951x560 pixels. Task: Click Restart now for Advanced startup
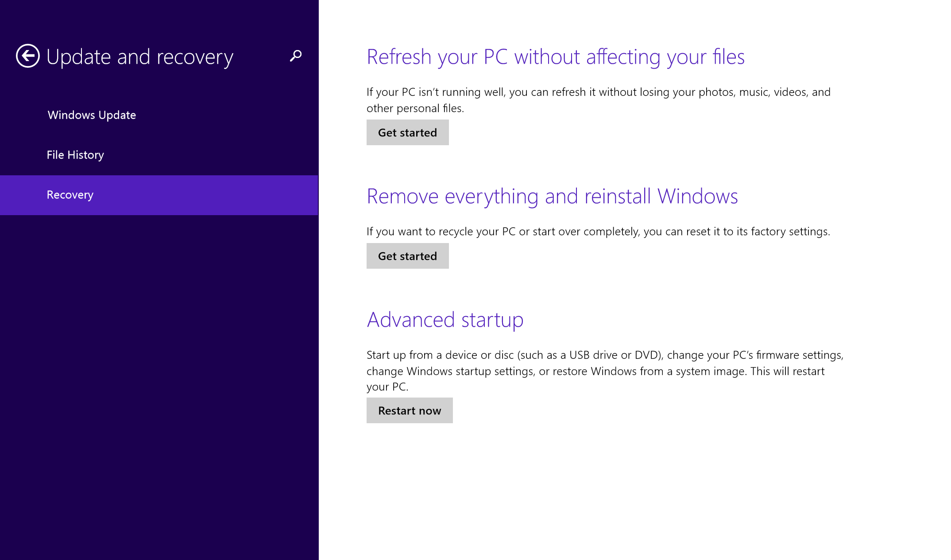coord(409,410)
